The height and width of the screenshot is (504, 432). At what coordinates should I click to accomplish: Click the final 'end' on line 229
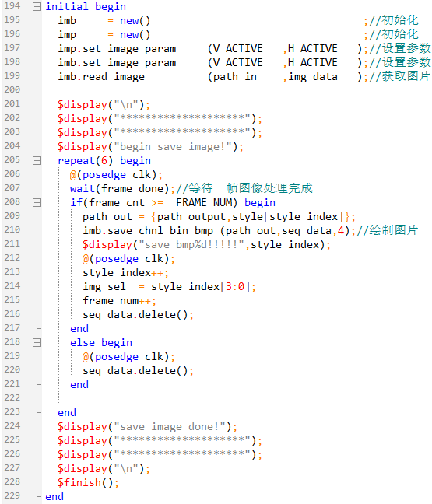click(x=54, y=497)
